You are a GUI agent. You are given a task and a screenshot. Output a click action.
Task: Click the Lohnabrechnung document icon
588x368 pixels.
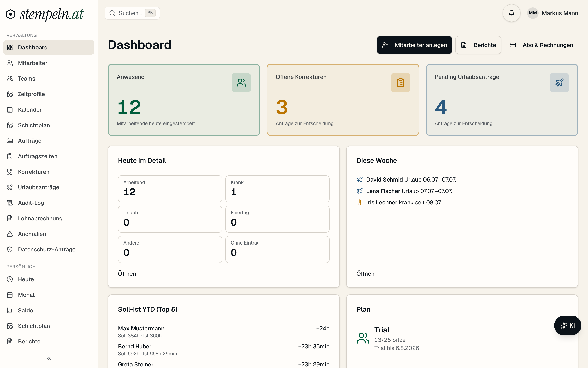(x=10, y=218)
